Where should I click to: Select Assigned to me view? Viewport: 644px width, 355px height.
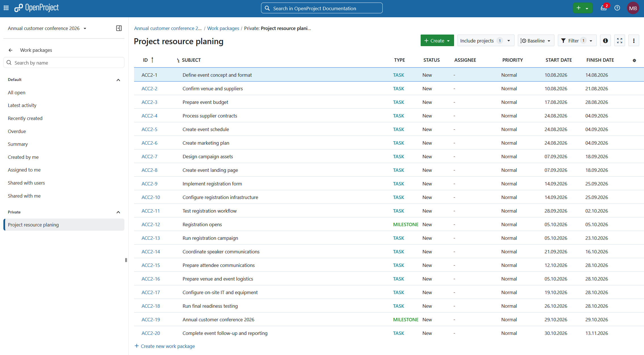[x=24, y=170]
